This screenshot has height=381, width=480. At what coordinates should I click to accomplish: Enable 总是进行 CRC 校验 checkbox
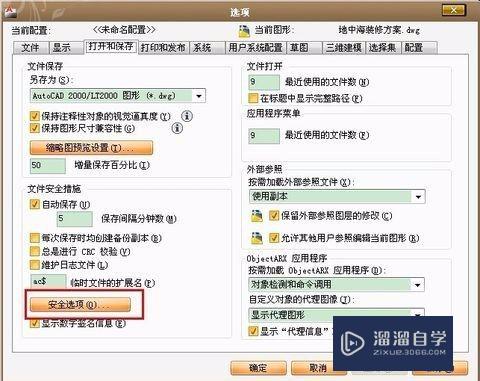35,251
